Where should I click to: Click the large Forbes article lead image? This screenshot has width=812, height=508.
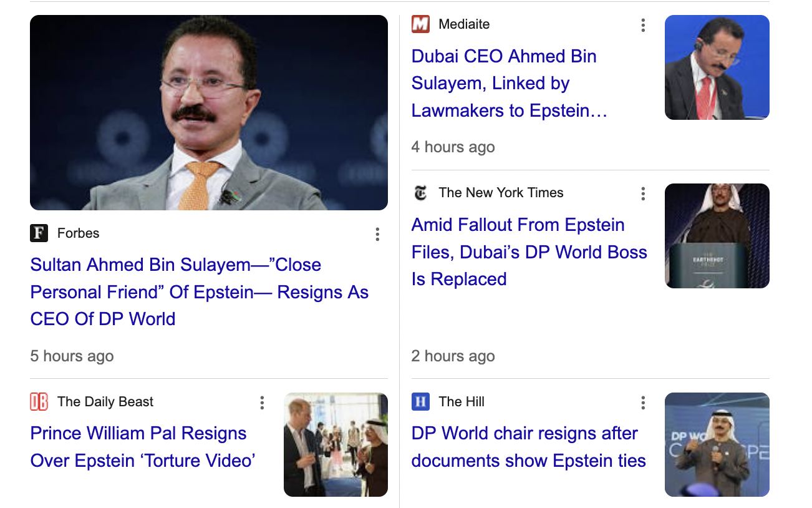(x=209, y=112)
